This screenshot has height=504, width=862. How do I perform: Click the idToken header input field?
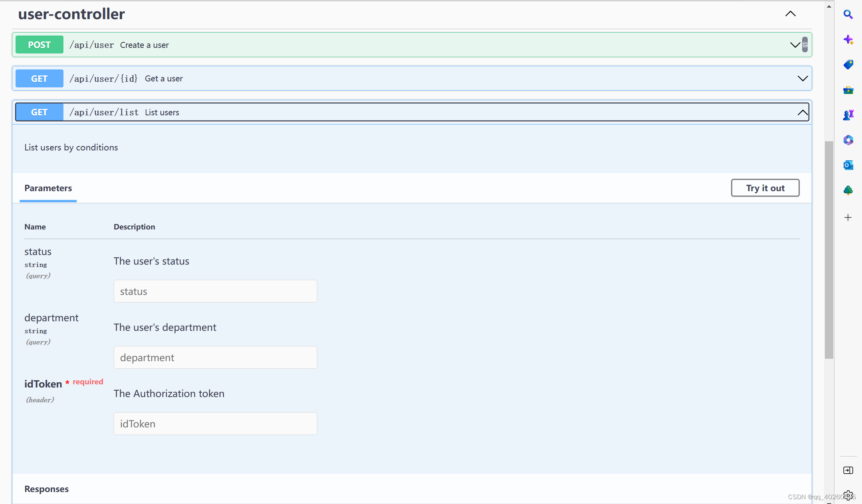tap(215, 424)
